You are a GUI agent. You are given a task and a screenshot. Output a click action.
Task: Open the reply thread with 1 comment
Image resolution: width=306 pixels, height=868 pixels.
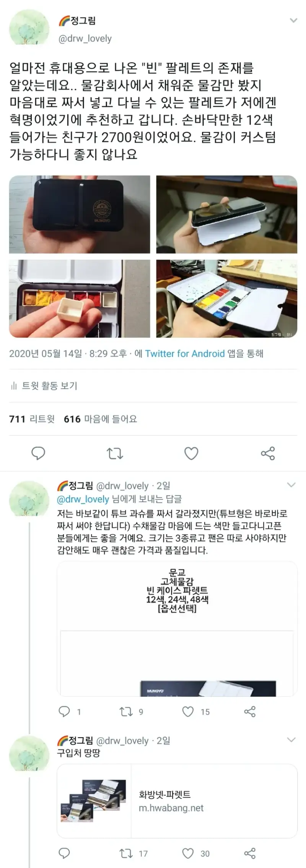(64, 712)
